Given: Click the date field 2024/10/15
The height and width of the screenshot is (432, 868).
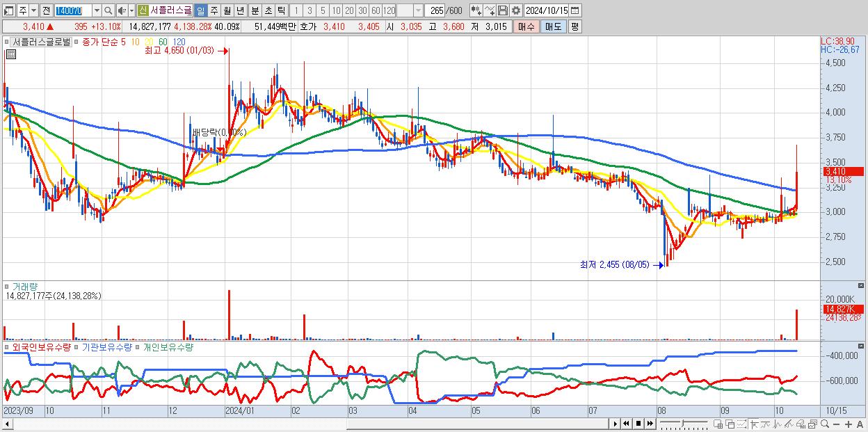Looking at the screenshot, I should 547,10.
